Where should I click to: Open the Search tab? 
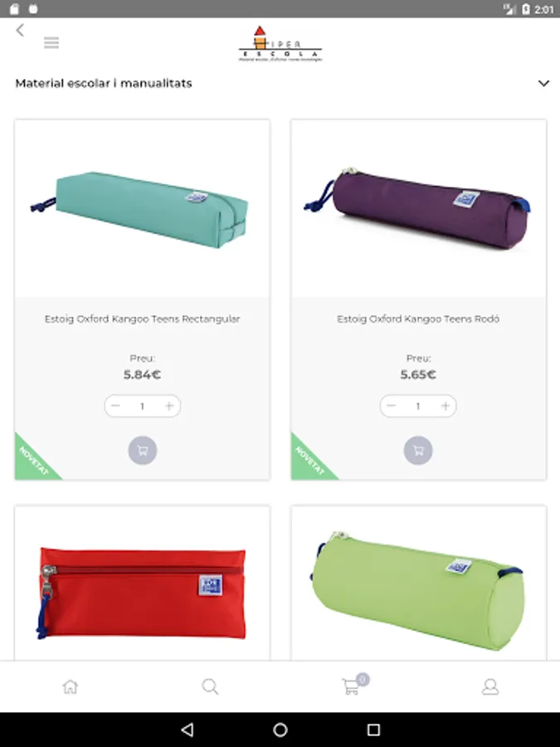(210, 686)
